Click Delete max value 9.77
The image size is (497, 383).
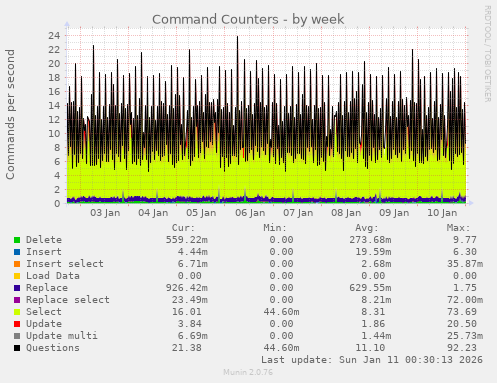(x=465, y=240)
